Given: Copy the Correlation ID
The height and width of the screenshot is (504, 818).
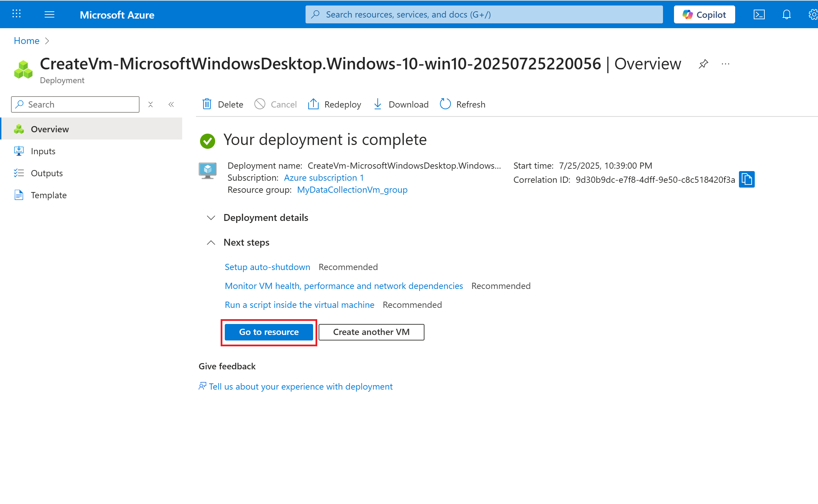Looking at the screenshot, I should pyautogui.click(x=747, y=179).
